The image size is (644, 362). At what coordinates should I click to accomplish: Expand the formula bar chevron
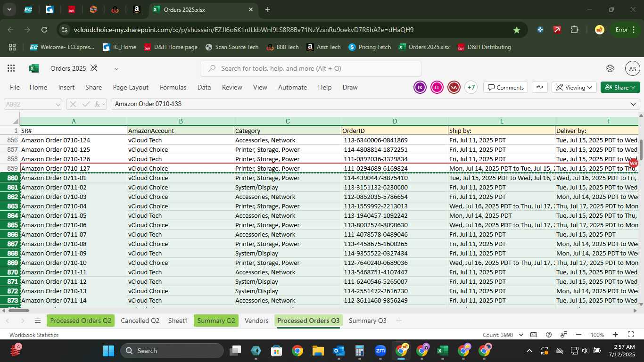[633, 104]
